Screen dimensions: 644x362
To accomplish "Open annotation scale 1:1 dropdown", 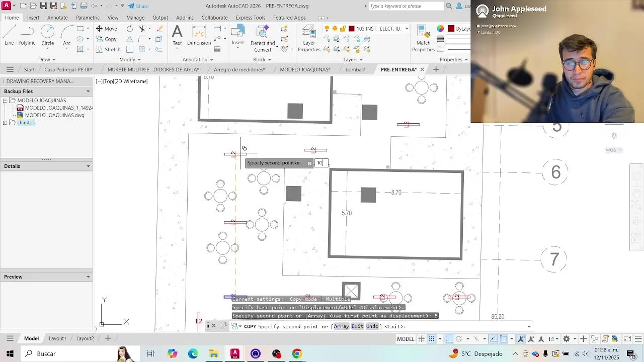I will click(x=553, y=339).
